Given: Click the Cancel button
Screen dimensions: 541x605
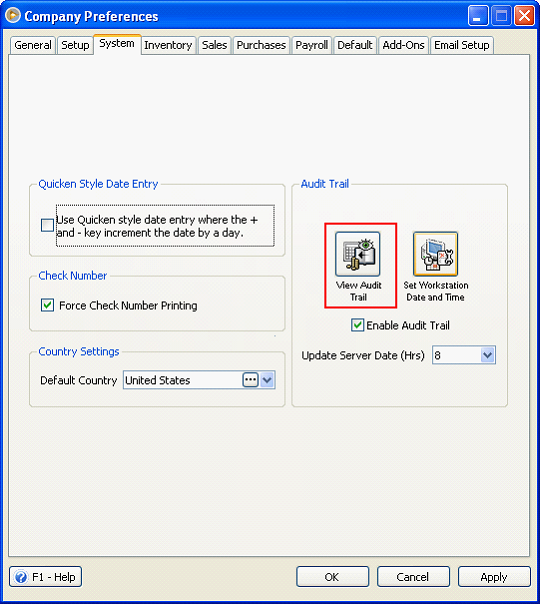Looking at the screenshot, I should [413, 577].
